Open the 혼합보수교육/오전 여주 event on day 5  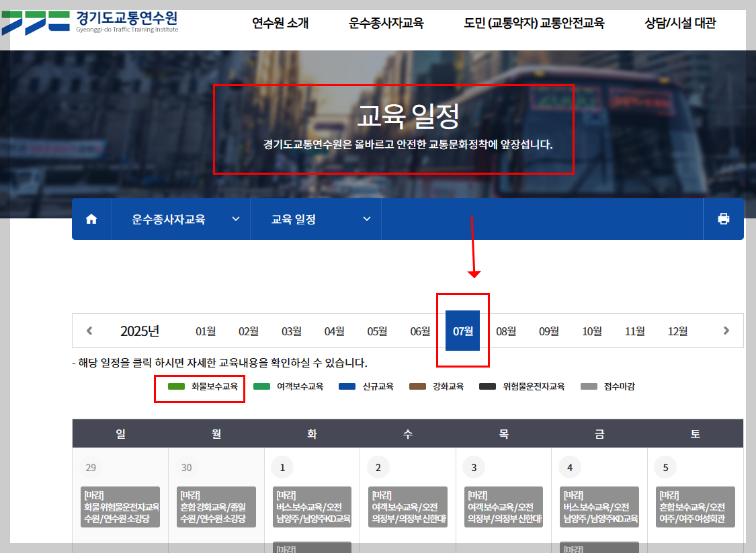point(696,507)
